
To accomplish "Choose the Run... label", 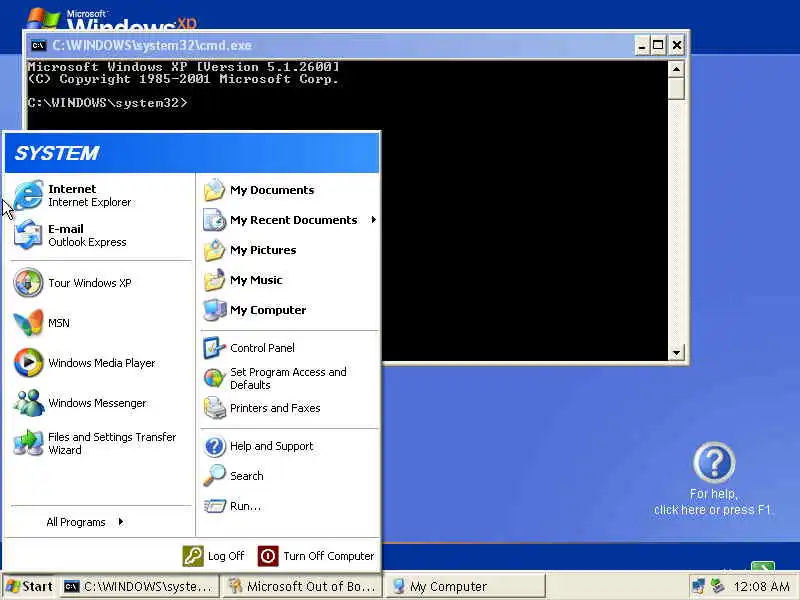I will tap(245, 506).
